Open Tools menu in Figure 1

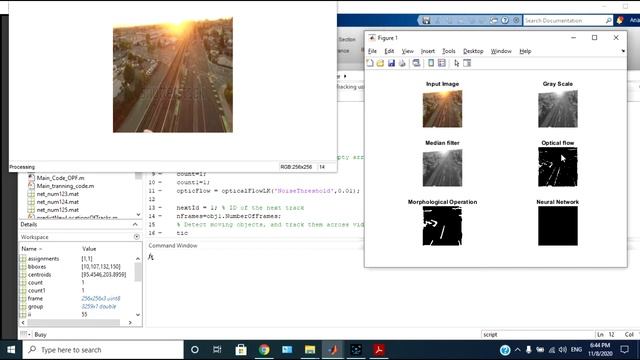[x=449, y=51]
